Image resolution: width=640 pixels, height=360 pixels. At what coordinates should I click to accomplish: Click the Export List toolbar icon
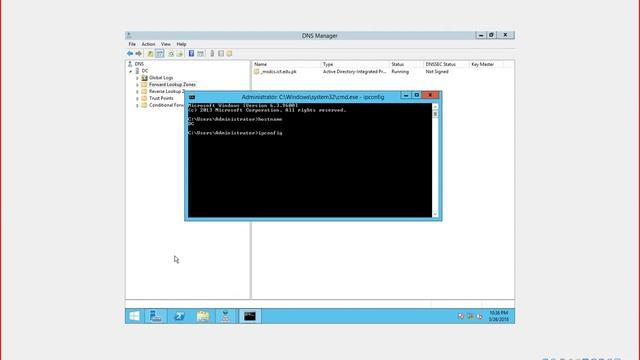180,53
